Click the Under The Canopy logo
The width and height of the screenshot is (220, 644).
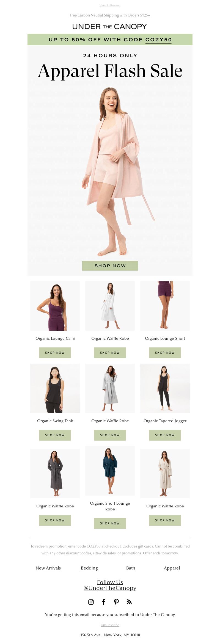(x=110, y=26)
